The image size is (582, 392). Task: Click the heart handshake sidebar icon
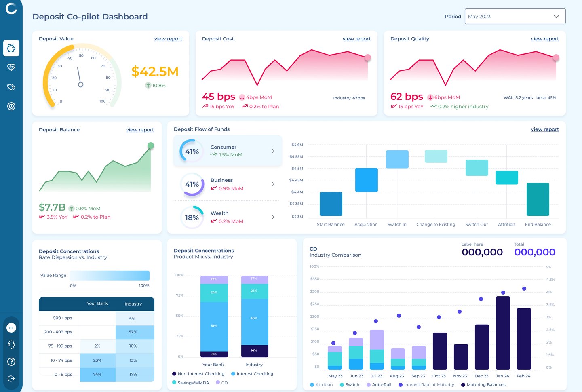coord(11,67)
